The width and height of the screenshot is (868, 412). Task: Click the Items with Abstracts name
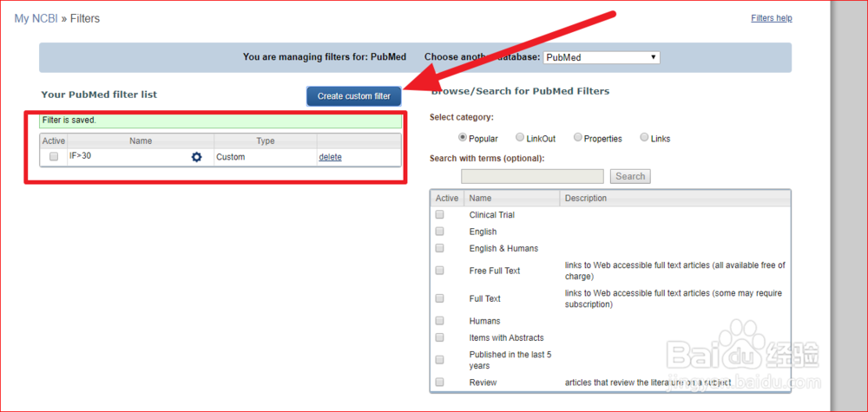coord(507,337)
